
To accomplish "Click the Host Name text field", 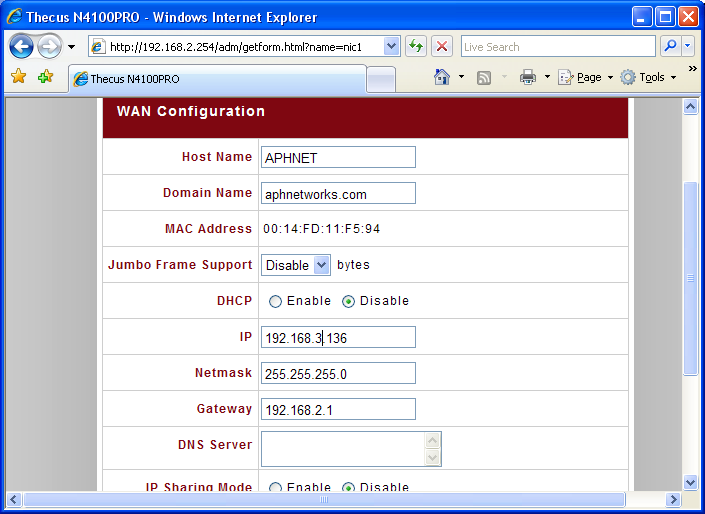I will click(338, 157).
